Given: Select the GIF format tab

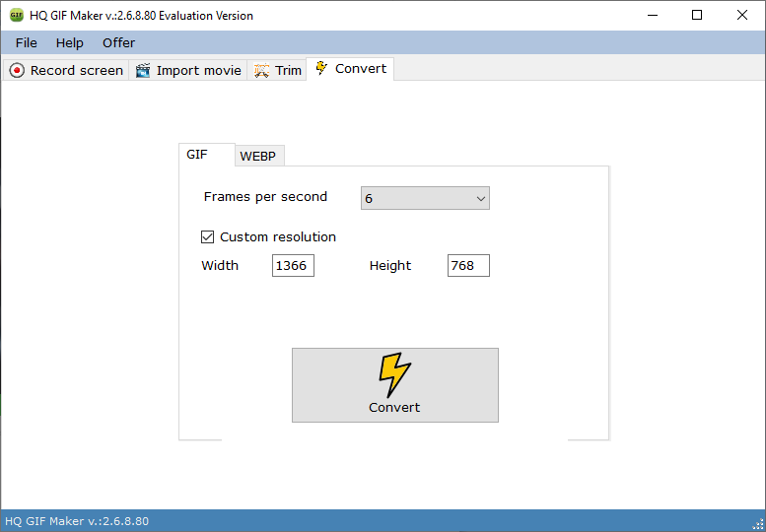Looking at the screenshot, I should tap(206, 155).
